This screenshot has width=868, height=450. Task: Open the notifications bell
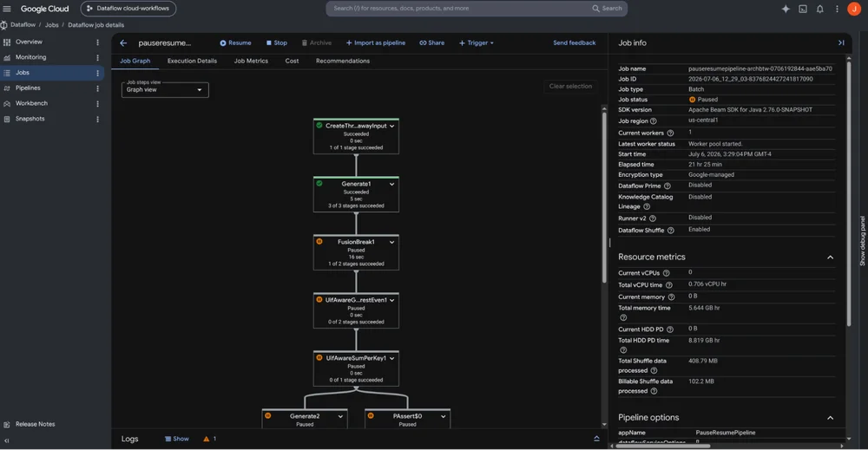coord(820,9)
